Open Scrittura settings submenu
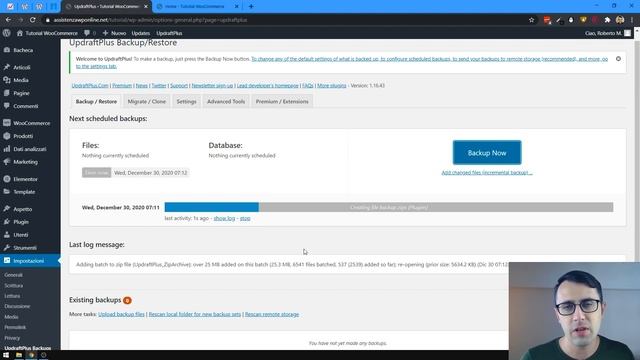 coord(13,286)
